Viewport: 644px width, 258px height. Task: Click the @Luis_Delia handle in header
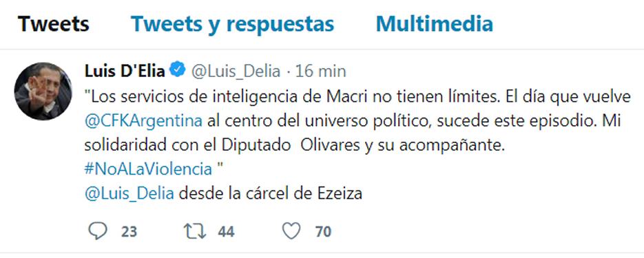235,72
